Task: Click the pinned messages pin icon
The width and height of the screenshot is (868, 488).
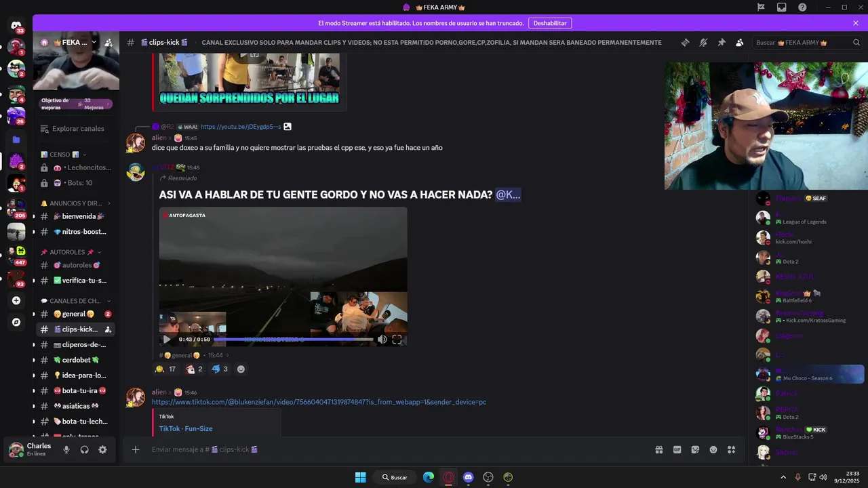Action: [x=722, y=42]
